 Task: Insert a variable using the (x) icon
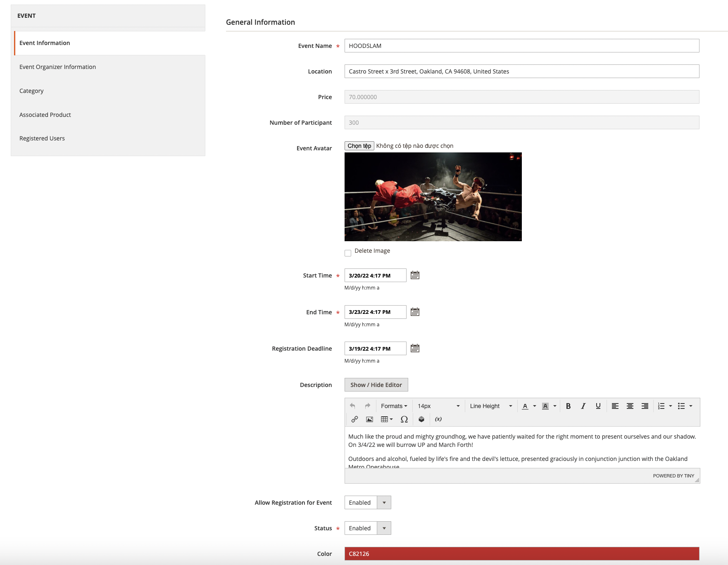[x=438, y=419]
